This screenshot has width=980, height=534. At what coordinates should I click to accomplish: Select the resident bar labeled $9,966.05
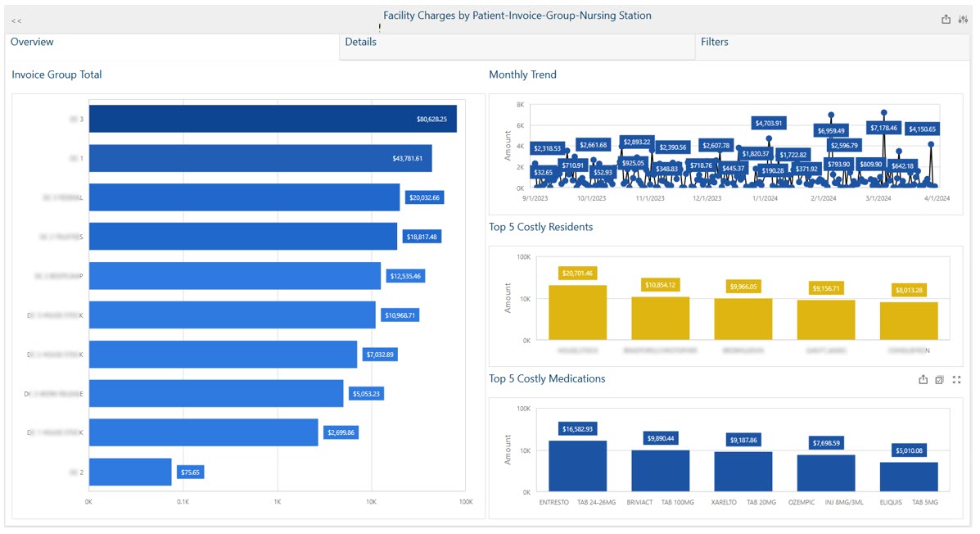click(743, 318)
